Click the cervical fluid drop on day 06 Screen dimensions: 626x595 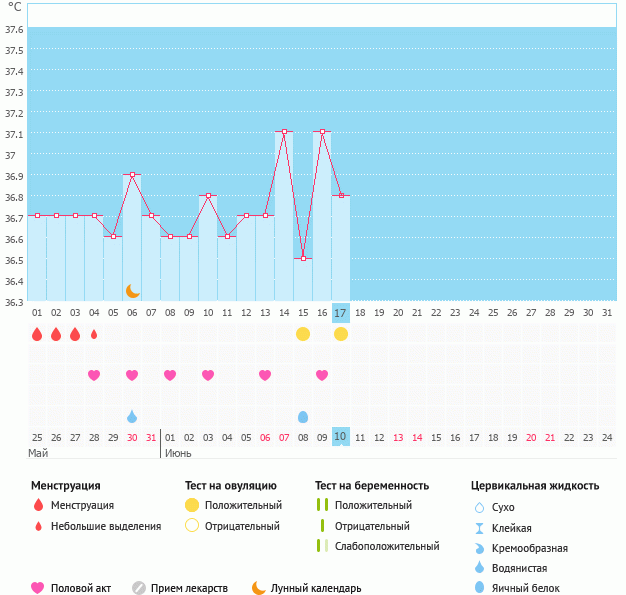click(132, 416)
